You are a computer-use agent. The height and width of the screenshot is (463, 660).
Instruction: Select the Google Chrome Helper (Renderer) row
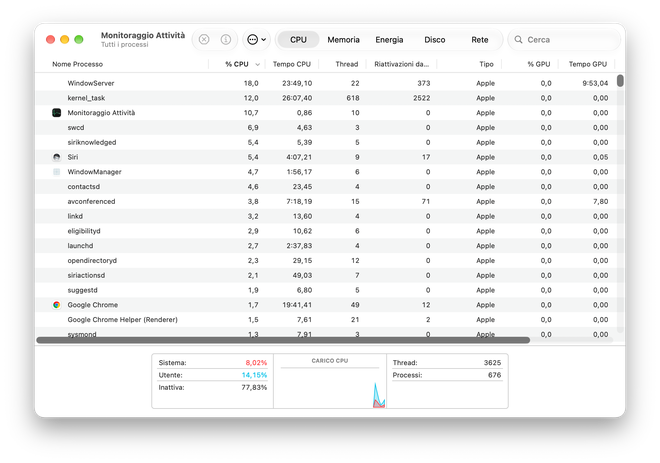pyautogui.click(x=326, y=319)
